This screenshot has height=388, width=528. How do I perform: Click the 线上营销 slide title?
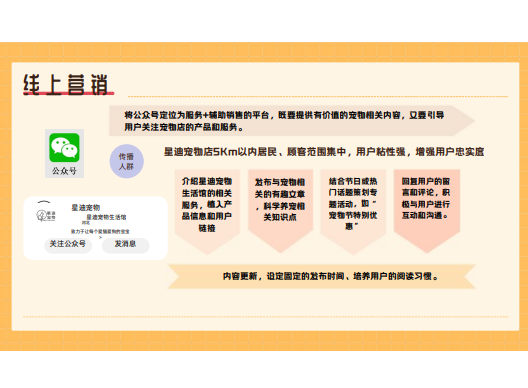click(66, 85)
